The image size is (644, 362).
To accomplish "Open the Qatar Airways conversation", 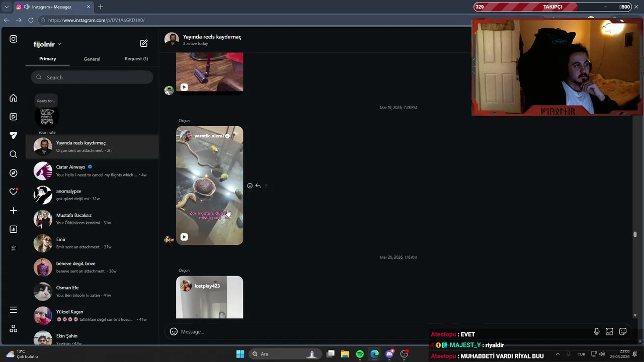I will 93,171.
